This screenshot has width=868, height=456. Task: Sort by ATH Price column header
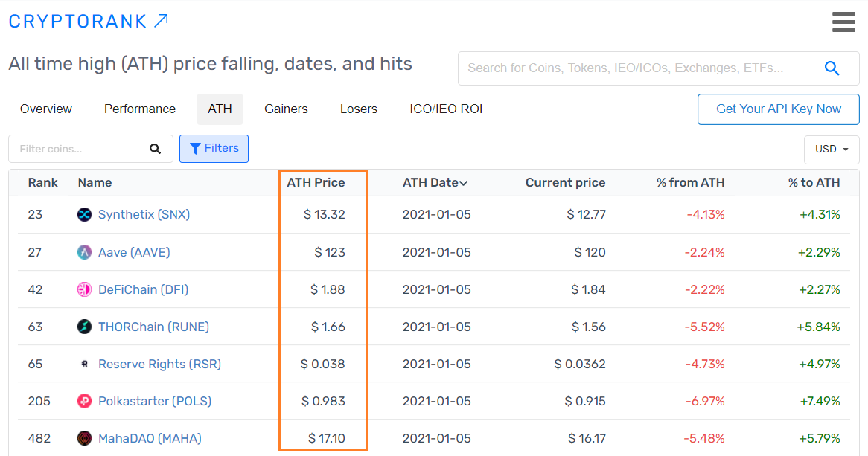(x=316, y=182)
